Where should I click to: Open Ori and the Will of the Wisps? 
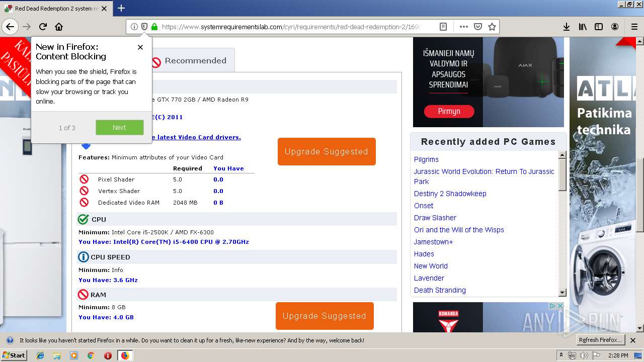coord(459,230)
